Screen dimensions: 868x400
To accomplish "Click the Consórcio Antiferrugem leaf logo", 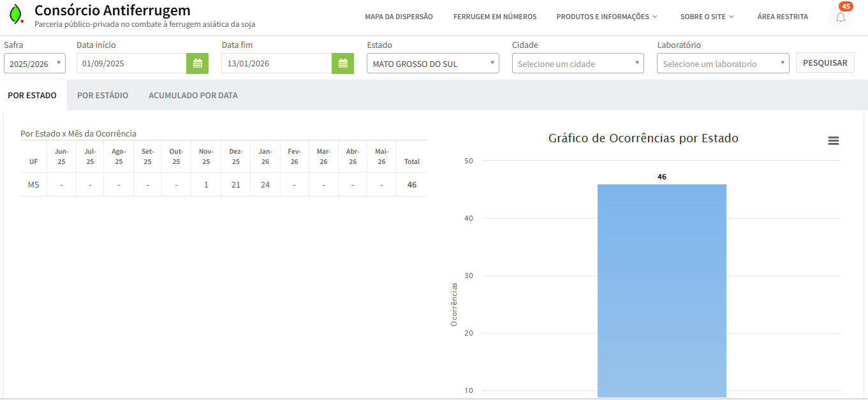I will coord(17,14).
